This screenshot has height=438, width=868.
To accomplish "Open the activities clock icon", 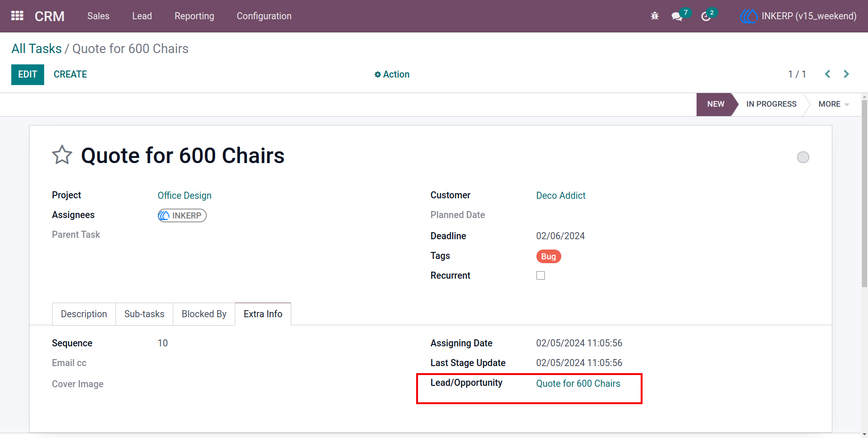I will click(x=705, y=16).
